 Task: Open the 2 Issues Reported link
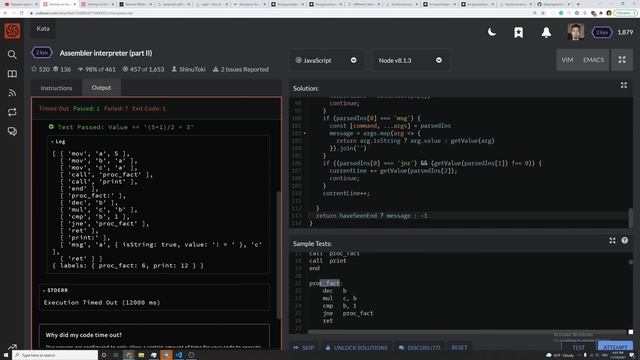[241, 69]
